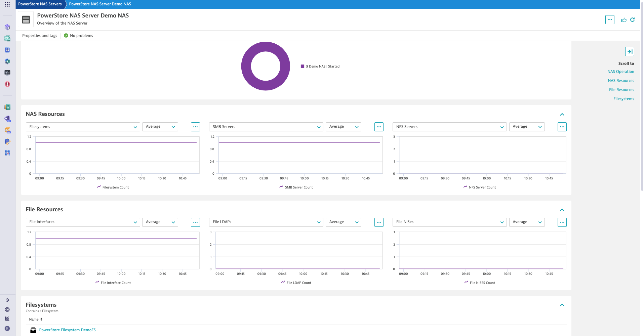Sort the table by Name column

pos(36,320)
